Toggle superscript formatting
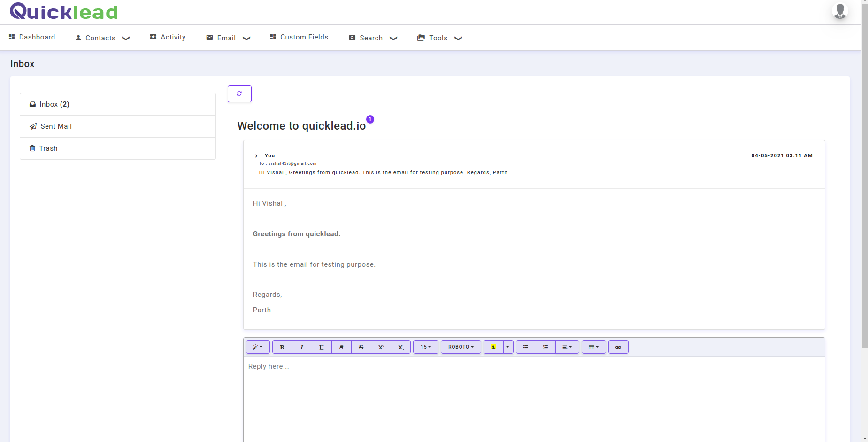The width and height of the screenshot is (868, 442). click(381, 347)
